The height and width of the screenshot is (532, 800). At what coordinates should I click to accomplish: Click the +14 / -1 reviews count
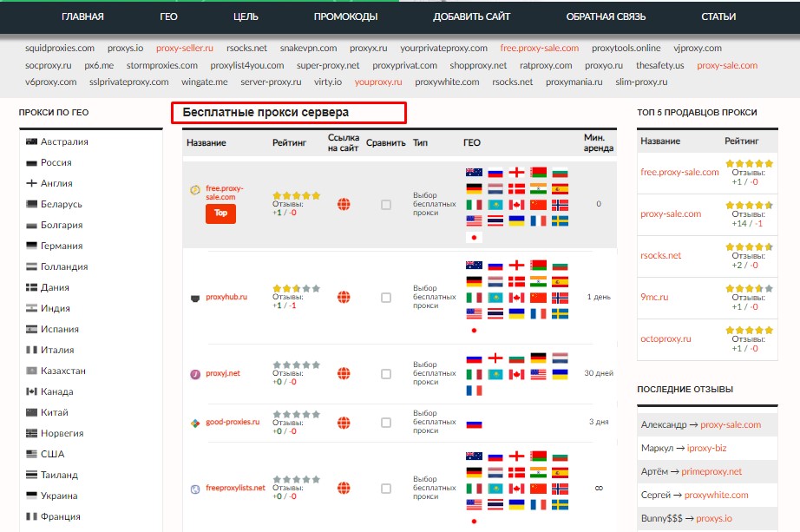[747, 223]
